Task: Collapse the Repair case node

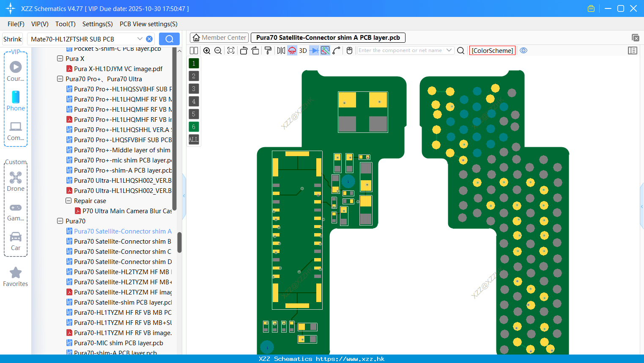Action: pos(69,201)
